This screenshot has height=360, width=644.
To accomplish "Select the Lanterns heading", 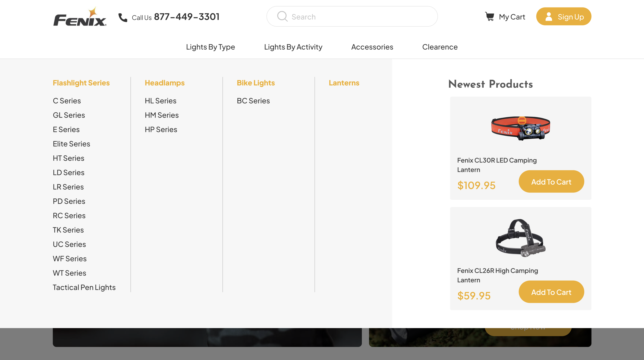I will tap(344, 83).
